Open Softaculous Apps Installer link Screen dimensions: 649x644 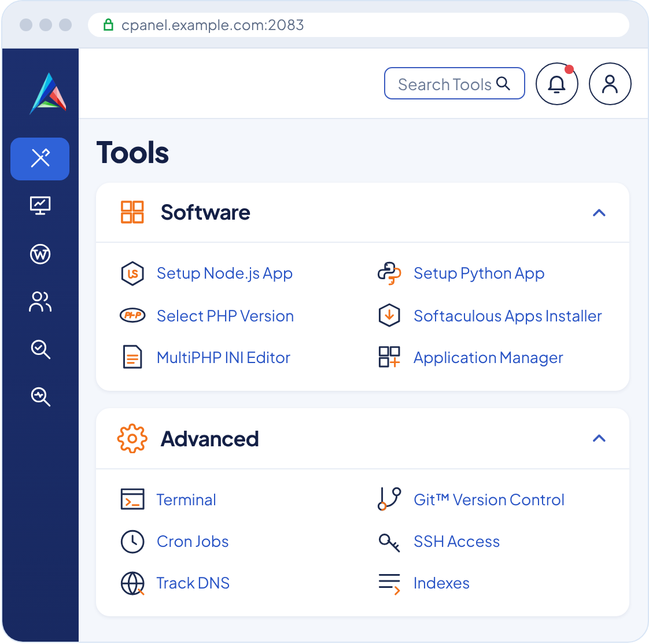pyautogui.click(x=508, y=316)
